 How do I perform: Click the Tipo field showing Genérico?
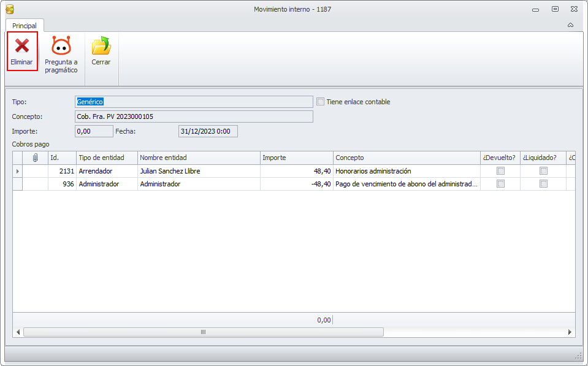[194, 102]
